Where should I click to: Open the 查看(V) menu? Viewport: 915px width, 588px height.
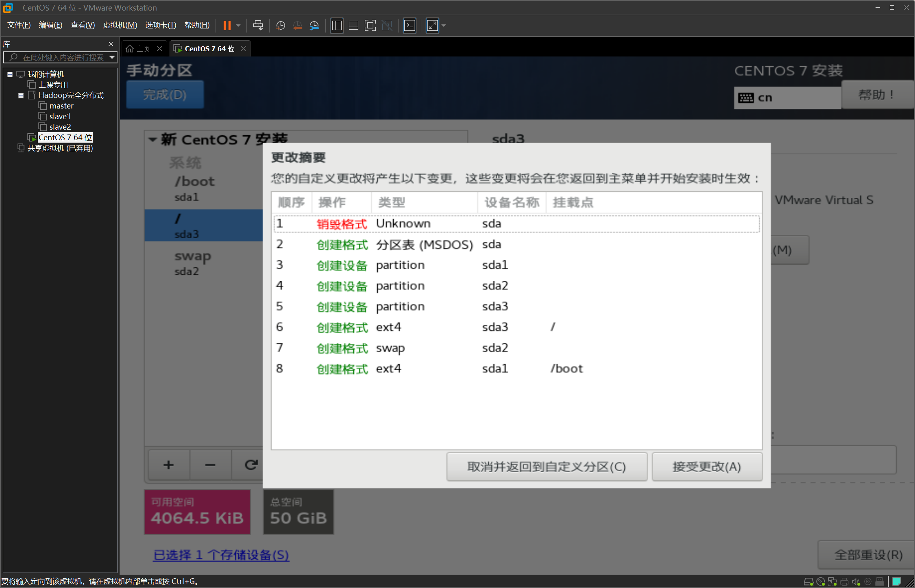pyautogui.click(x=83, y=25)
